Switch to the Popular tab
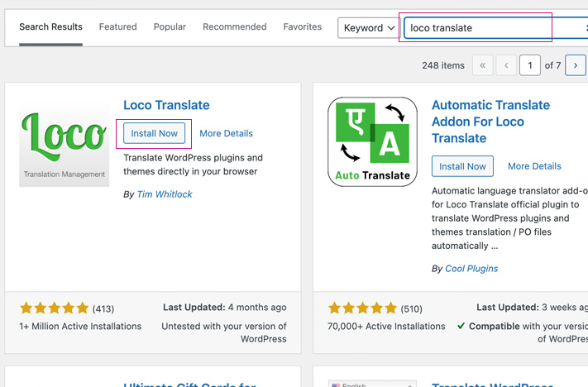 click(x=170, y=27)
